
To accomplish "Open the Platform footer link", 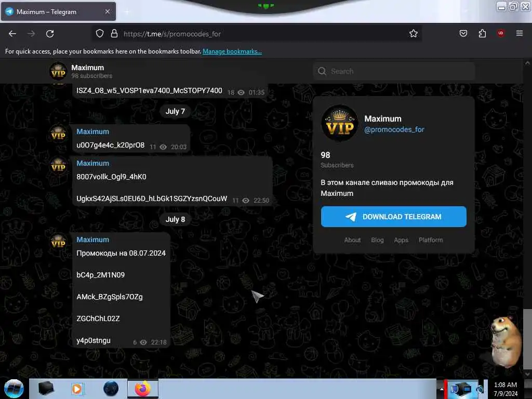I will (431, 240).
